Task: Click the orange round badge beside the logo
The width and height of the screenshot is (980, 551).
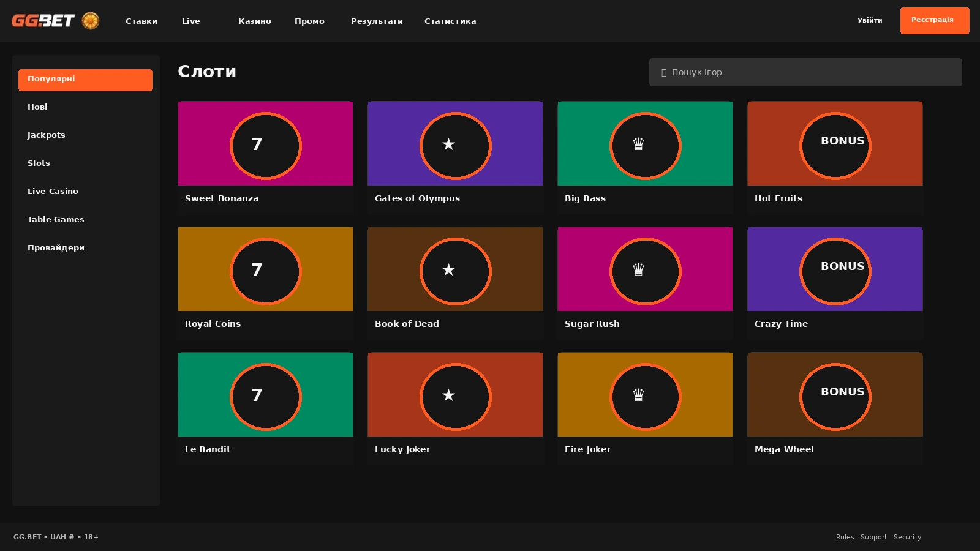Action: click(x=91, y=21)
